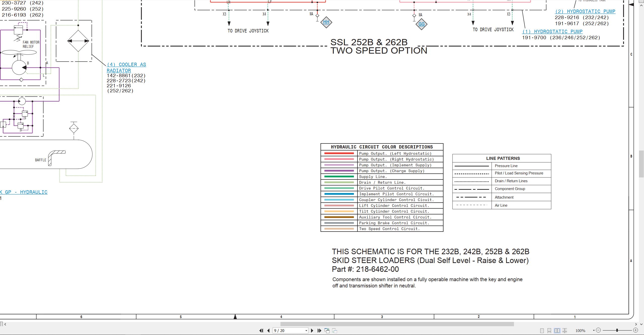Select the Attachment pattern label
Viewport: 644px width, 335px height.
point(504,197)
